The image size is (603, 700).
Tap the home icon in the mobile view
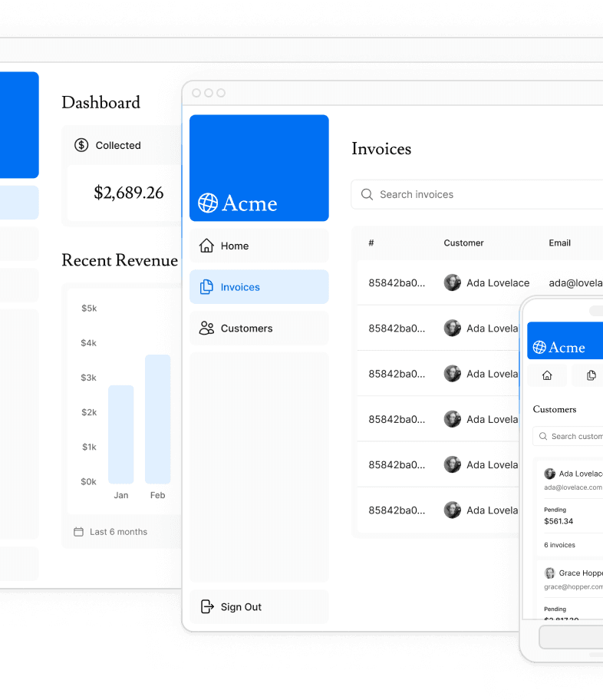coord(547,375)
